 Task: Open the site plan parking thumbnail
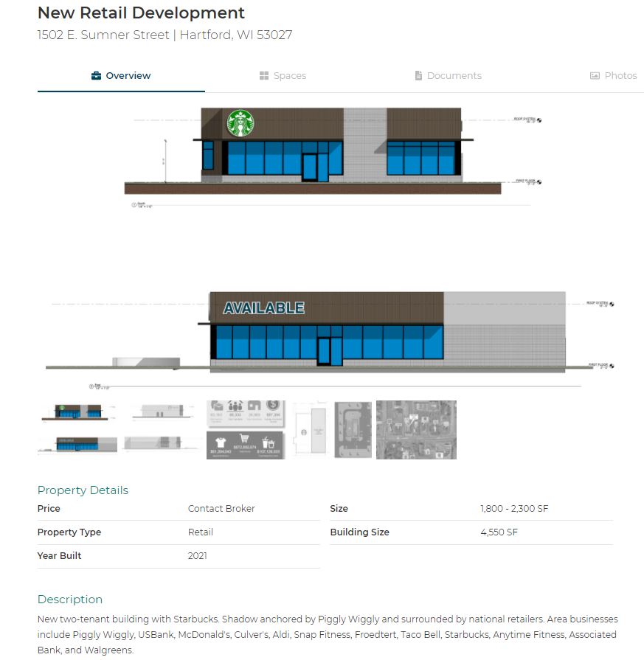(x=353, y=430)
